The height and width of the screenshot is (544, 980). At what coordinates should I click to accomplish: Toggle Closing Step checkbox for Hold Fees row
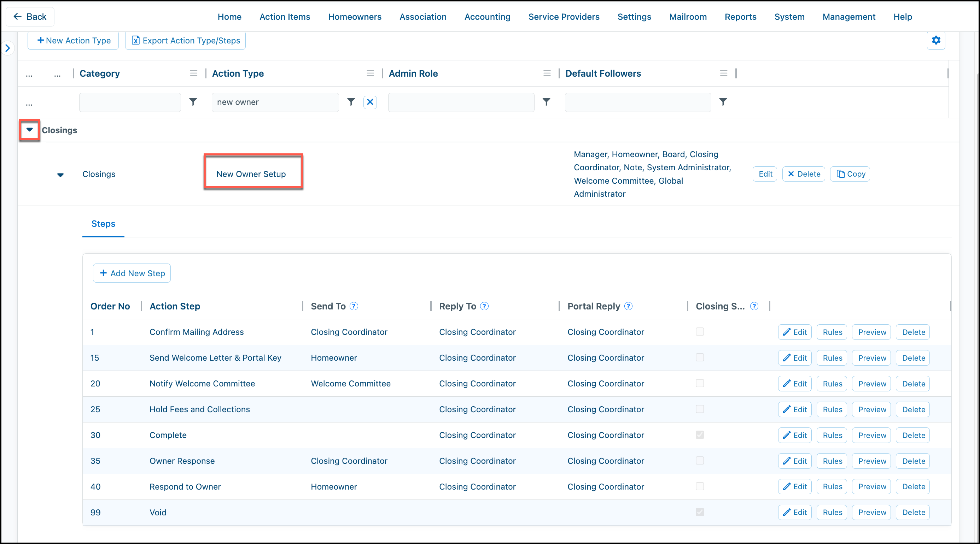[x=699, y=409]
